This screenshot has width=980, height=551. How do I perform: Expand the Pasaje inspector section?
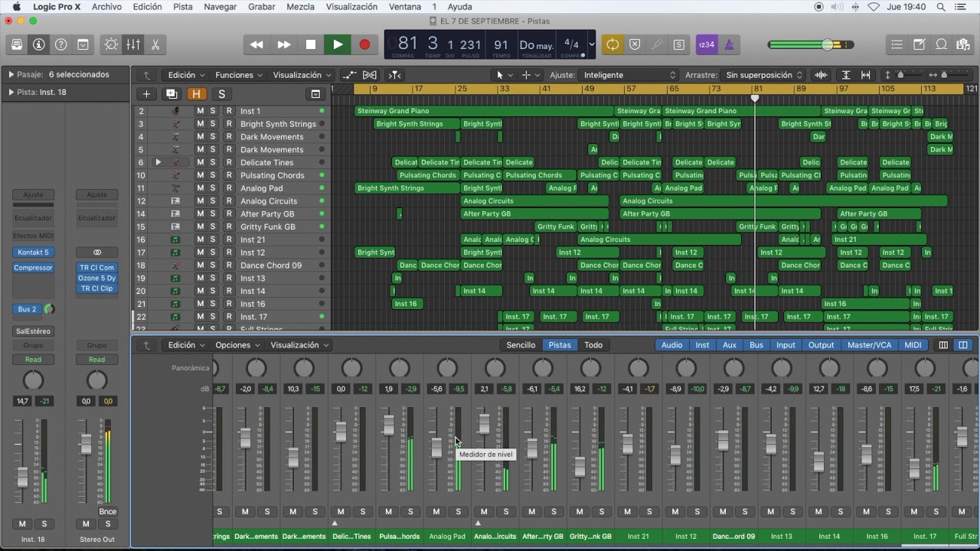point(11,74)
